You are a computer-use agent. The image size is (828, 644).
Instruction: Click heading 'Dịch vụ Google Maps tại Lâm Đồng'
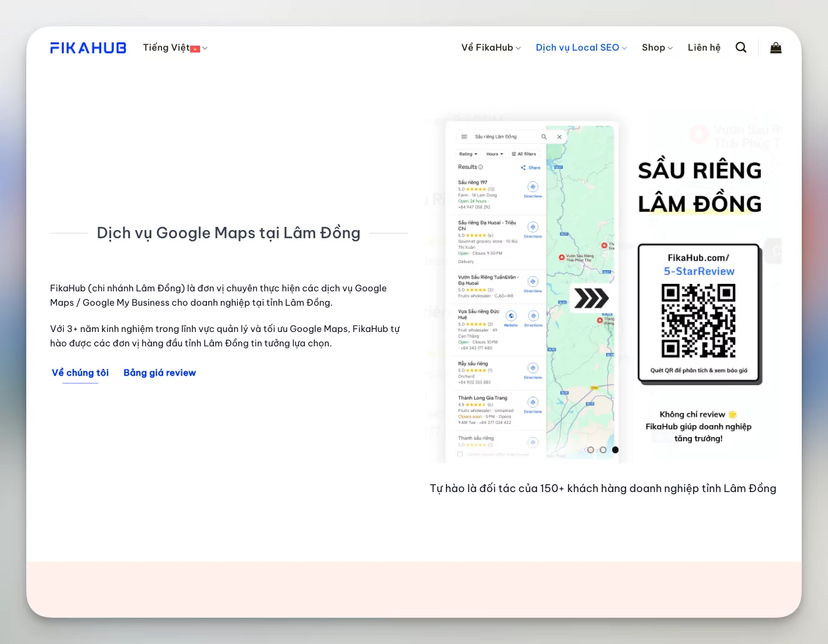pyautogui.click(x=228, y=233)
